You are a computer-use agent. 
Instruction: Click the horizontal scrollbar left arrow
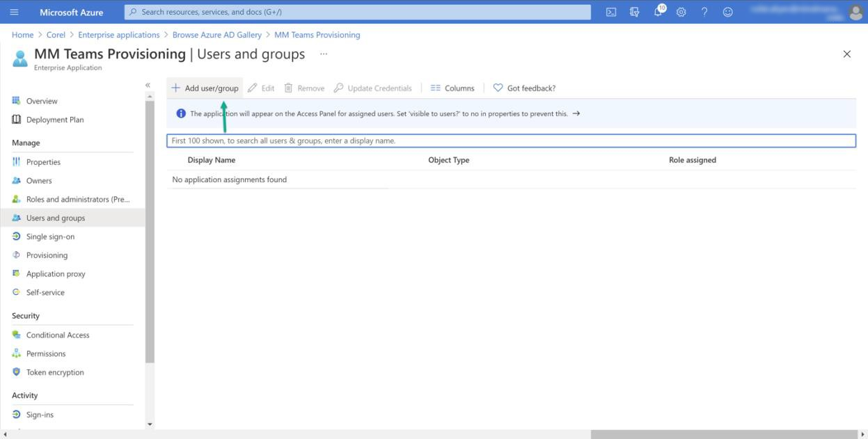coord(5,434)
